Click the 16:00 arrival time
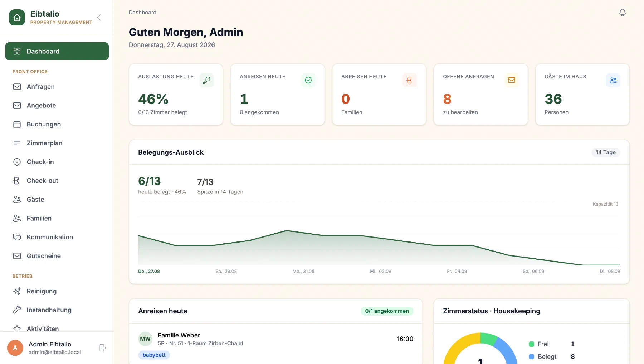This screenshot has height=364, width=644. [x=405, y=339]
